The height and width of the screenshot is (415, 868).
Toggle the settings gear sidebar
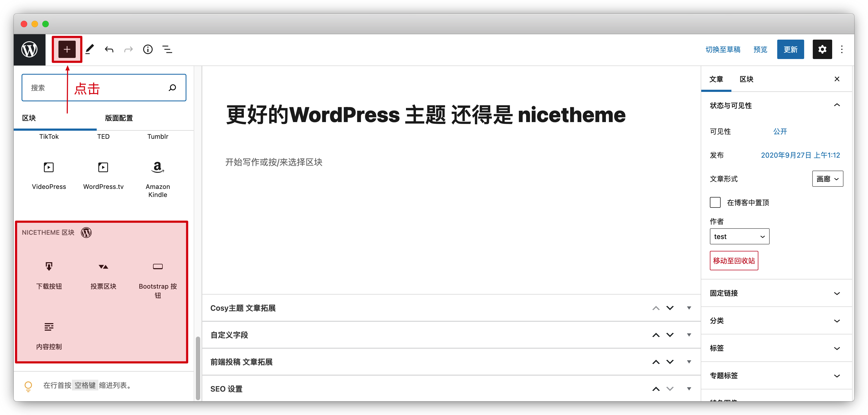click(x=822, y=50)
